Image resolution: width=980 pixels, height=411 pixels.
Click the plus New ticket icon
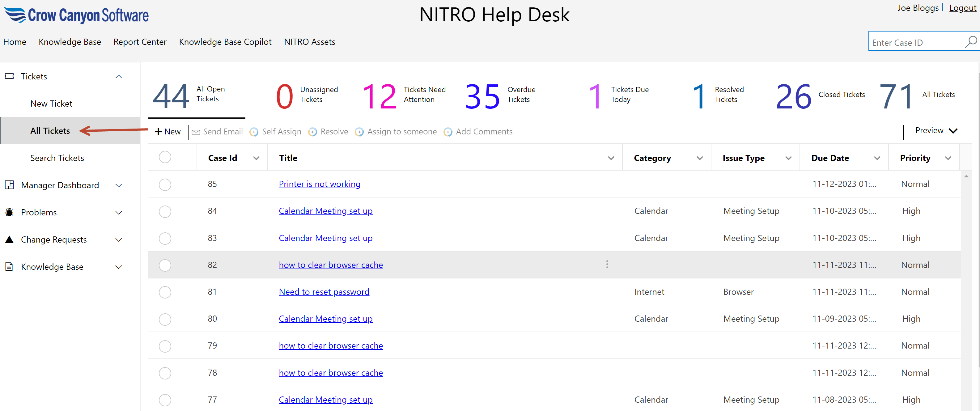pos(158,132)
